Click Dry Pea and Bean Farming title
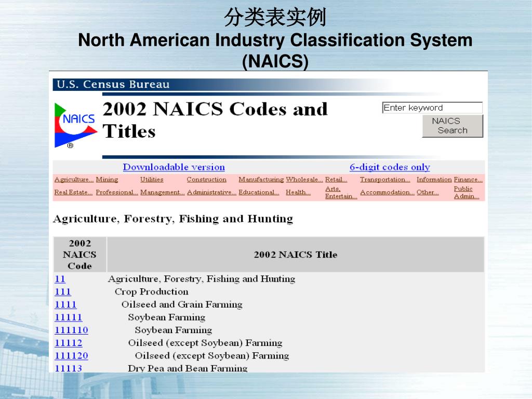 pos(188,368)
